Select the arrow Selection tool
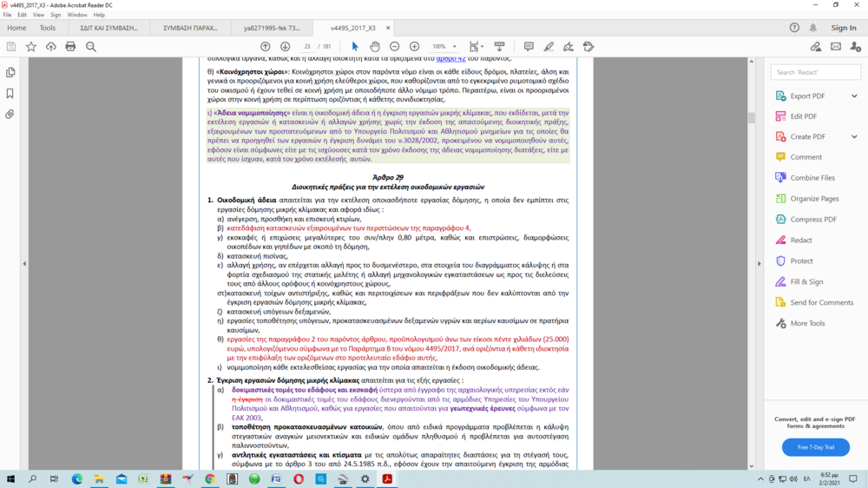The image size is (868, 488). (355, 46)
